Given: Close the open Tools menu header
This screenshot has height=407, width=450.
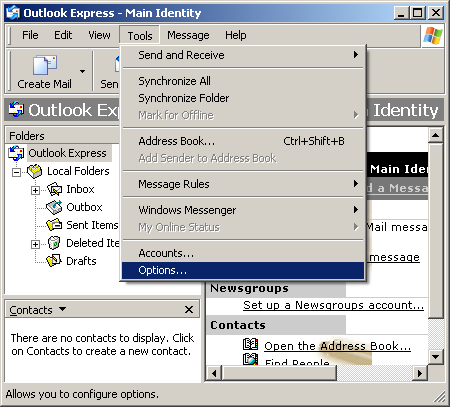Looking at the screenshot, I should [x=140, y=35].
